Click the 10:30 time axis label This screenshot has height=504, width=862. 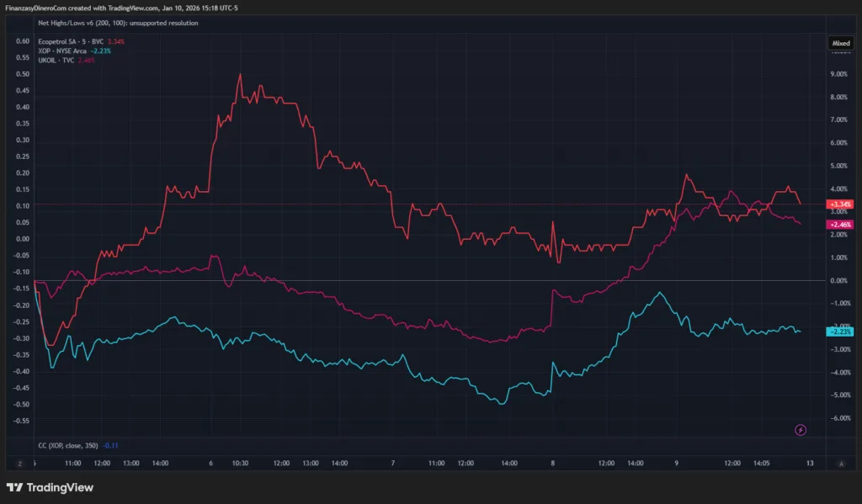coord(240,463)
